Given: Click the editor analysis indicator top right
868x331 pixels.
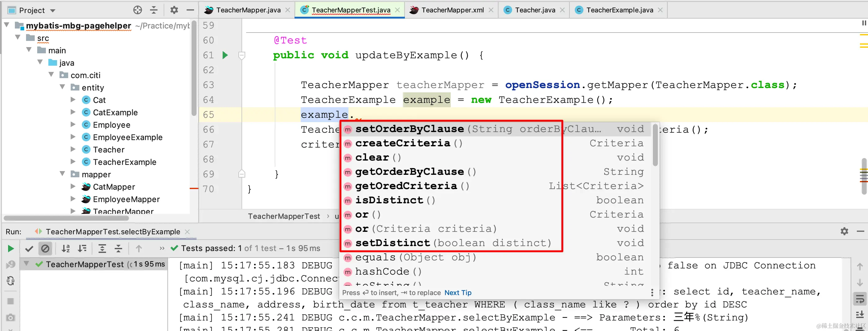Looking at the screenshot, I should click(x=864, y=23).
